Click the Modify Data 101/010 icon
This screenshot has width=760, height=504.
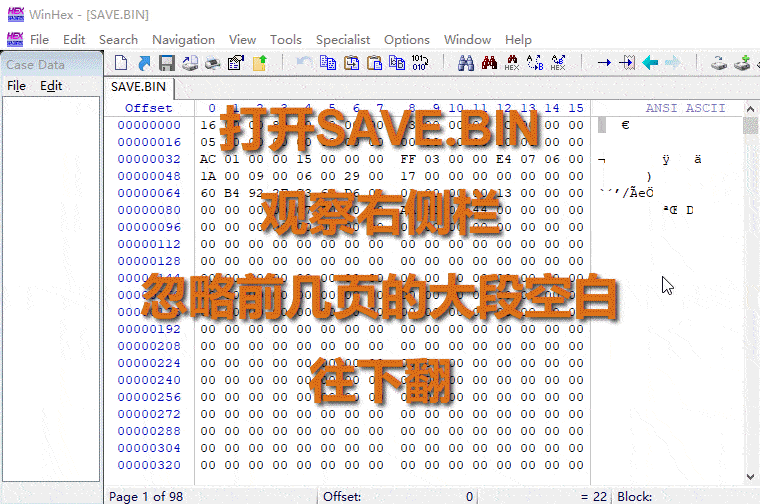coord(420,63)
